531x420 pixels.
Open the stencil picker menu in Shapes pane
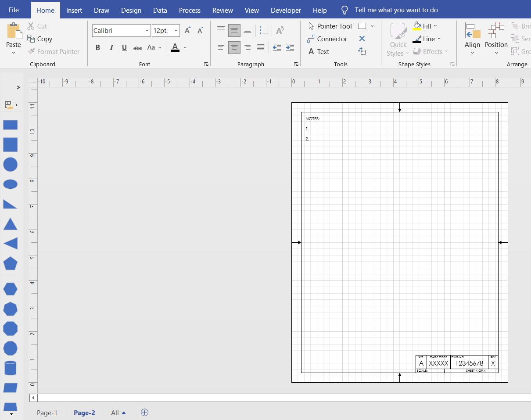(11, 105)
